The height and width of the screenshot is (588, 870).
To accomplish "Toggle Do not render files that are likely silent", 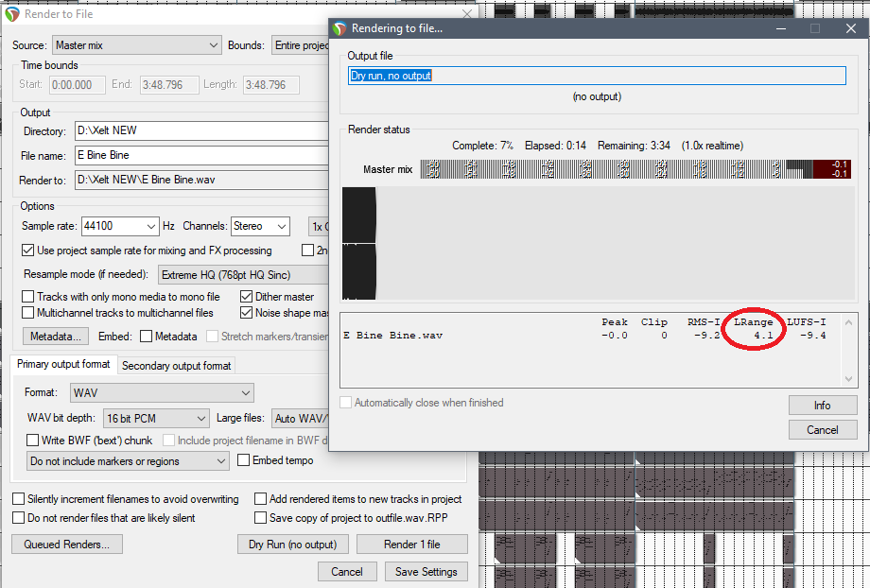I will click(x=18, y=518).
